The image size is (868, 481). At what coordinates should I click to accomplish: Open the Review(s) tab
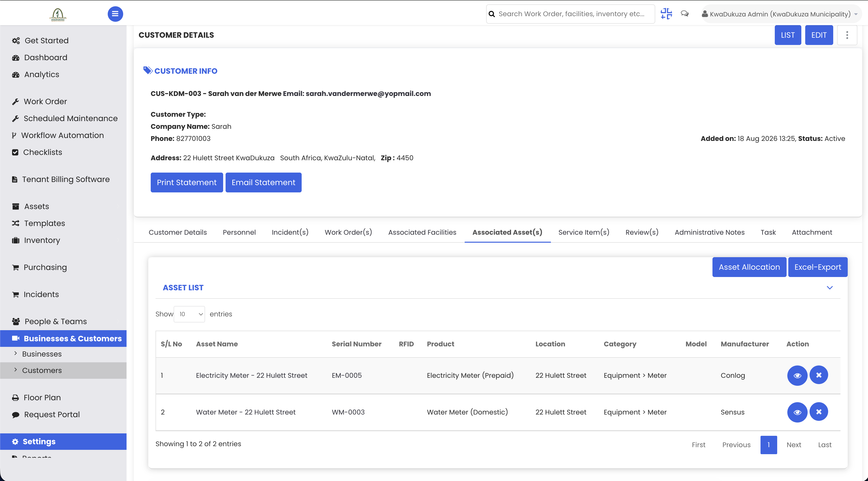[642, 233]
